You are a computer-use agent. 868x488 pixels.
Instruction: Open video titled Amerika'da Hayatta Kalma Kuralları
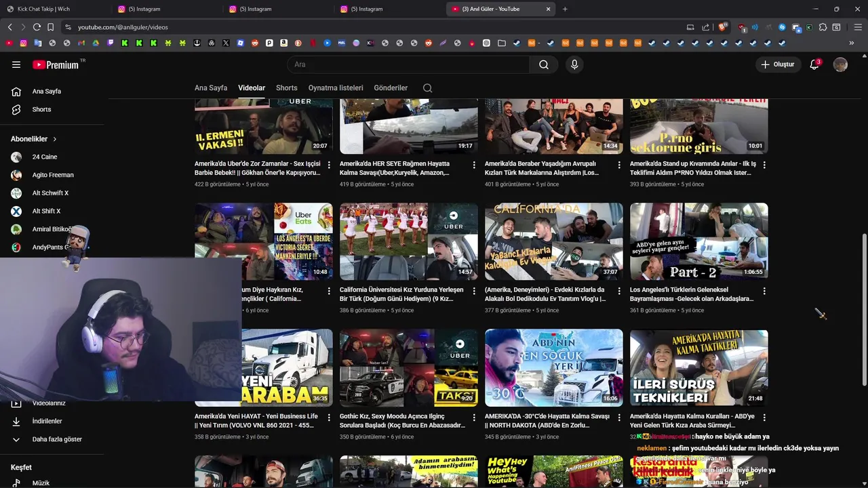point(692,420)
